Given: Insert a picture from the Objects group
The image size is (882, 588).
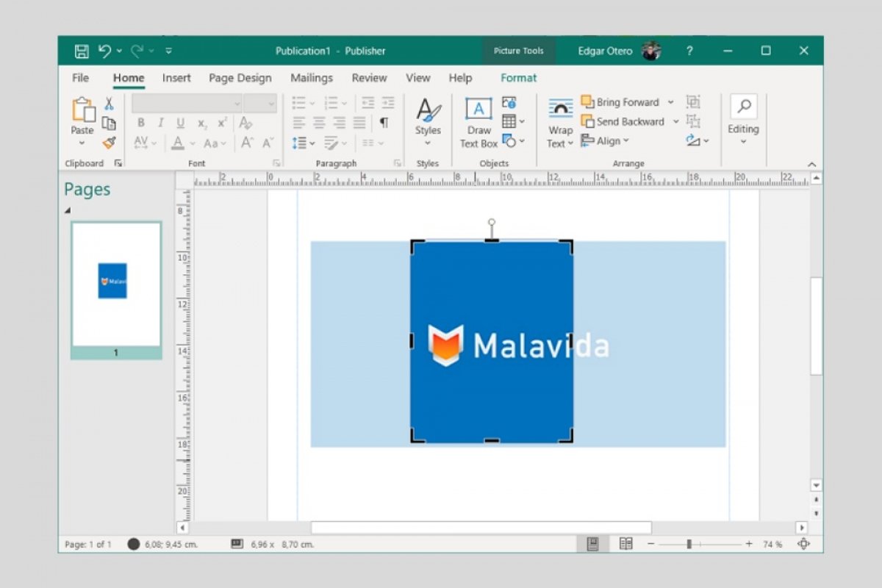Looking at the screenshot, I should (509, 102).
